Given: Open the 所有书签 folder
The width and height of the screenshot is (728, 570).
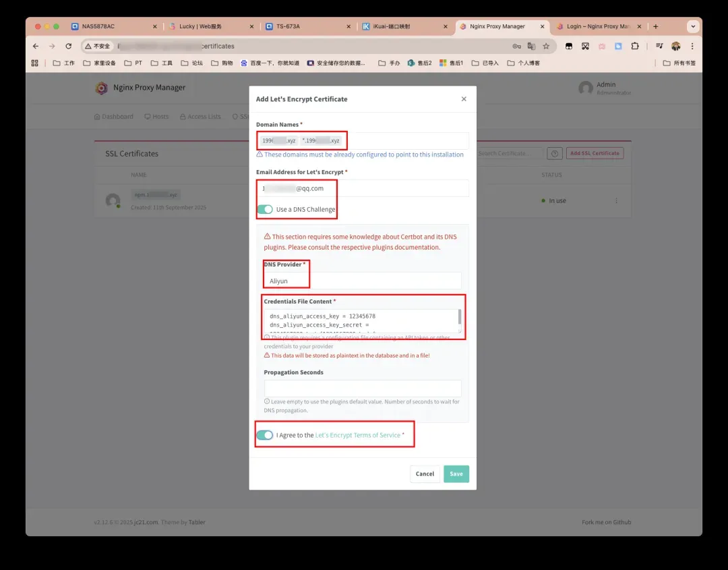Looking at the screenshot, I should (x=679, y=63).
